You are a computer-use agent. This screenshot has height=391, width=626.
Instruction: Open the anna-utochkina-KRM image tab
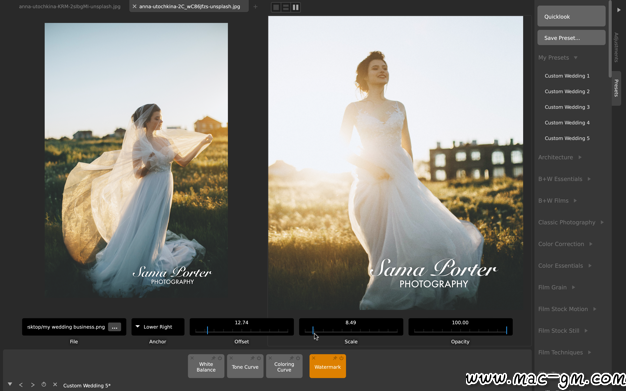(69, 6)
